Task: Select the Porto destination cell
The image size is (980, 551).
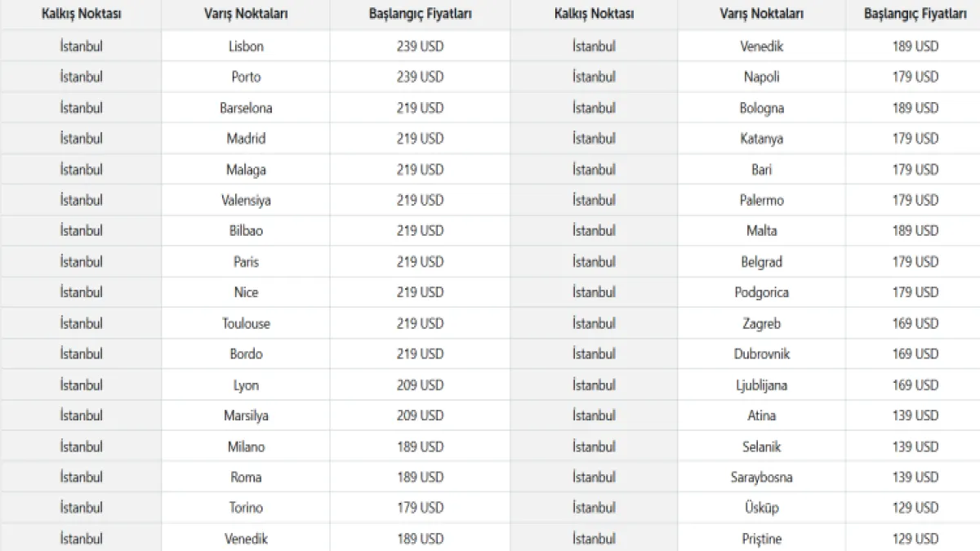Action: [x=246, y=77]
